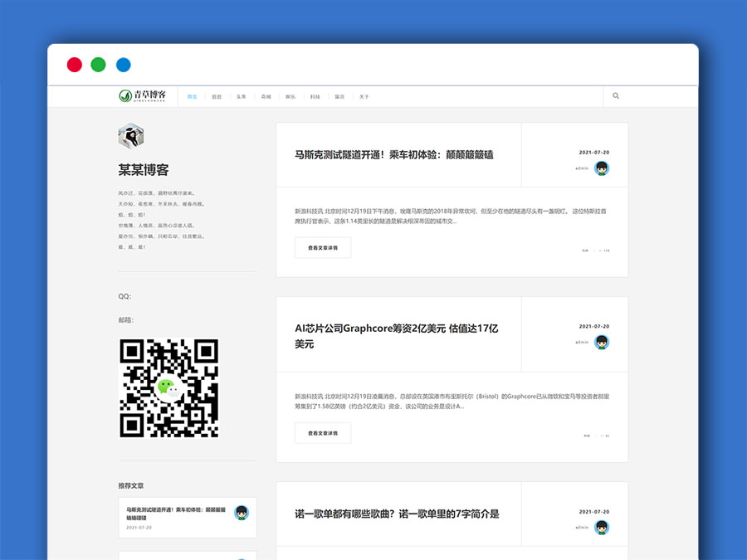Click the view count beside the first article
Image resolution: width=747 pixels, height=560 pixels.
(x=604, y=249)
